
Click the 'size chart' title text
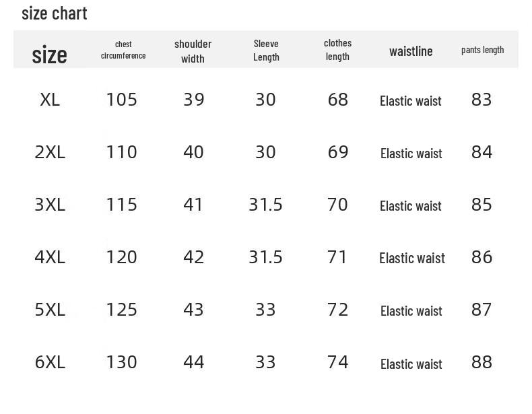[x=55, y=13]
